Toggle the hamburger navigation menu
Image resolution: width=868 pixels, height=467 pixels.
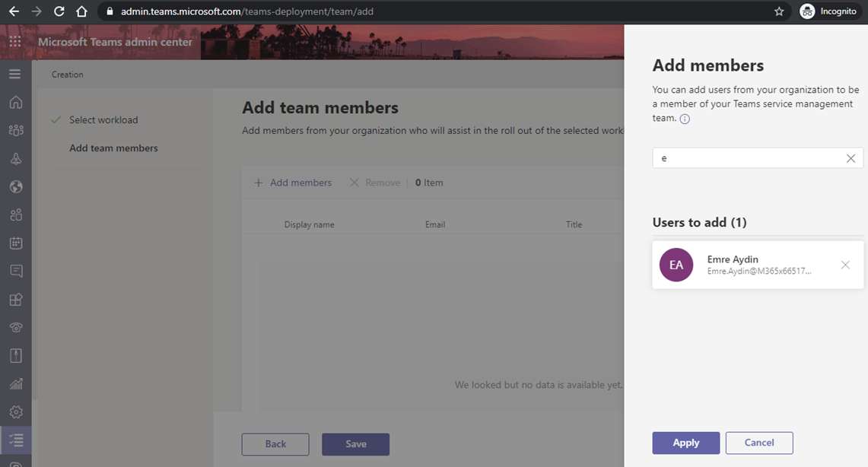tap(15, 74)
